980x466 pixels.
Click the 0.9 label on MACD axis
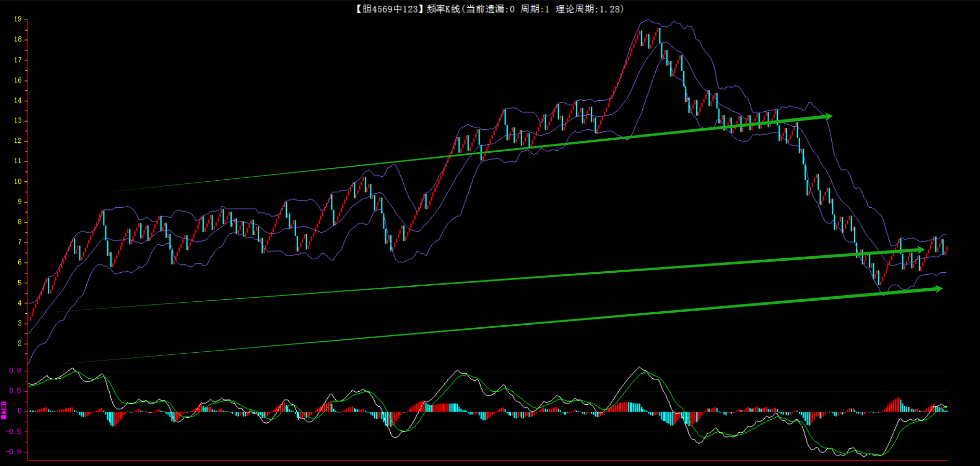point(16,370)
